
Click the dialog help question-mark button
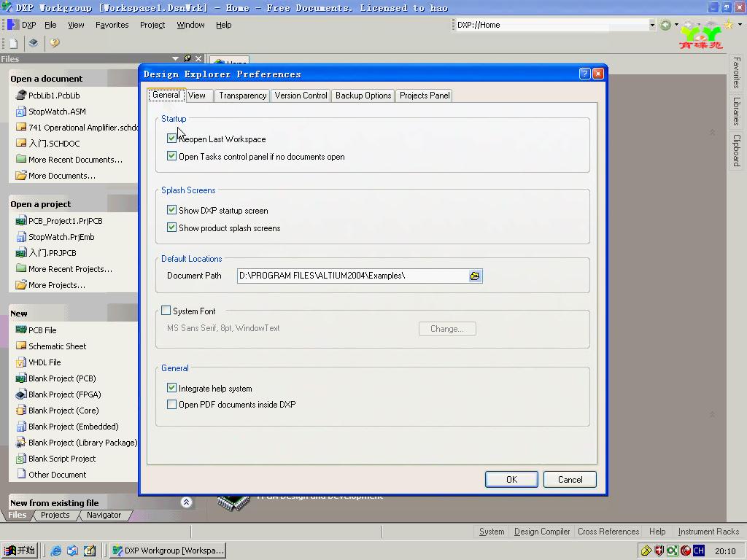tap(584, 74)
